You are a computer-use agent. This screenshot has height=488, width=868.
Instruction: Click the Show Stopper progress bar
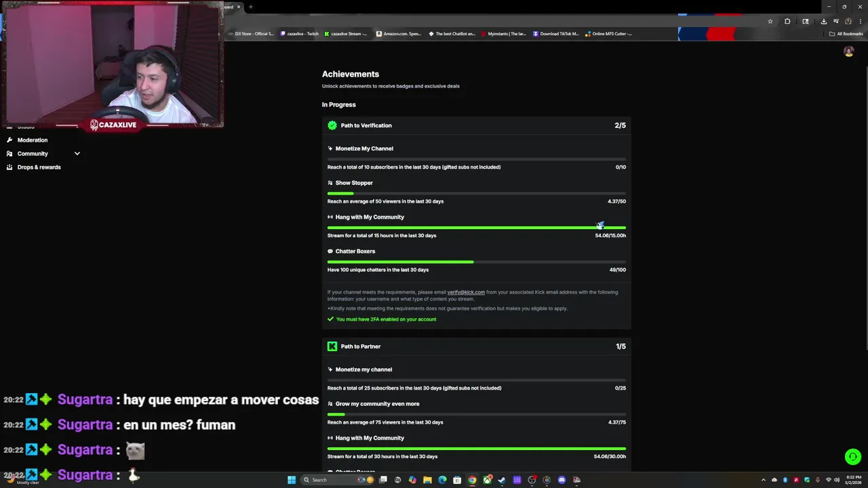(x=477, y=194)
